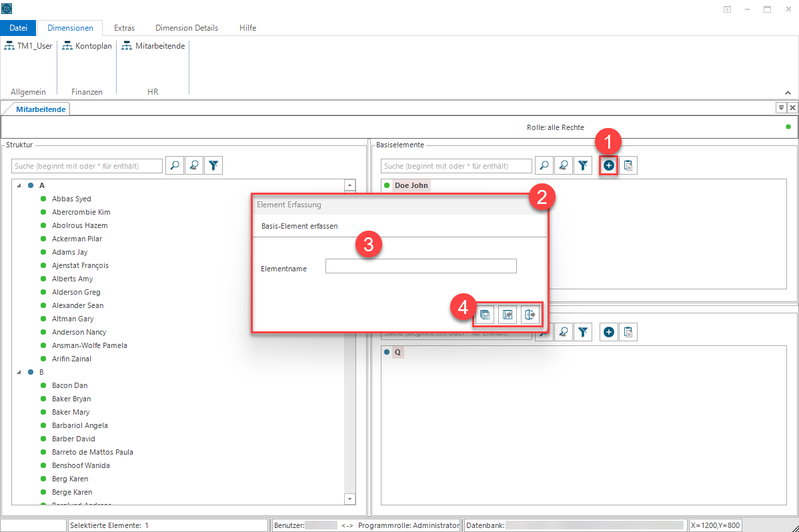
Task: Open the Hilfe ribbon tab
Action: [x=247, y=28]
